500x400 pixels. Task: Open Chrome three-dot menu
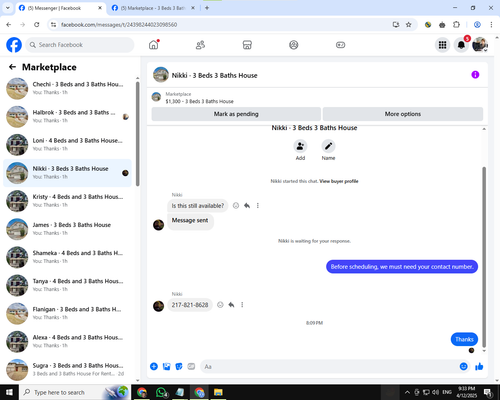click(491, 25)
